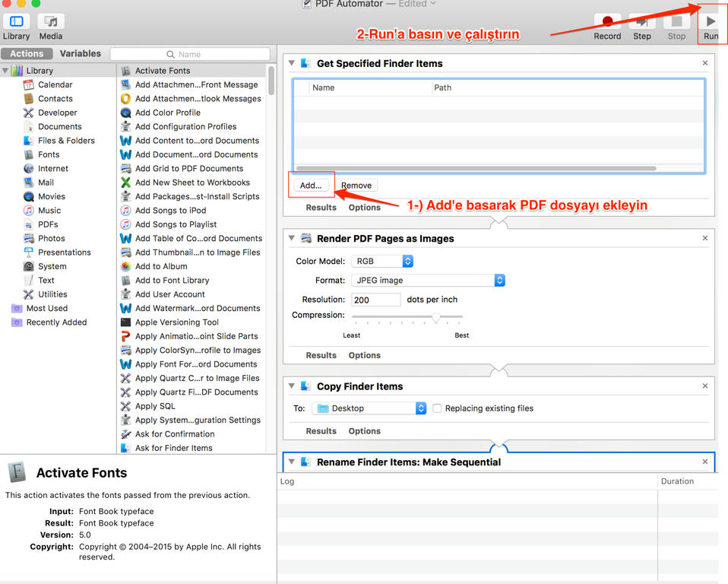Select the Presentations category
The height and width of the screenshot is (584, 728).
click(64, 252)
